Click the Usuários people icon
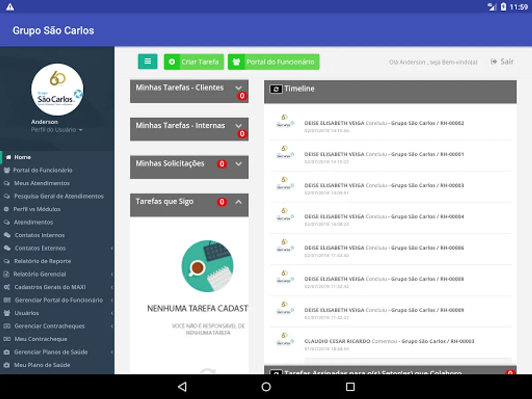Screen dimensions: 532x399 pyautogui.click(x=7, y=313)
